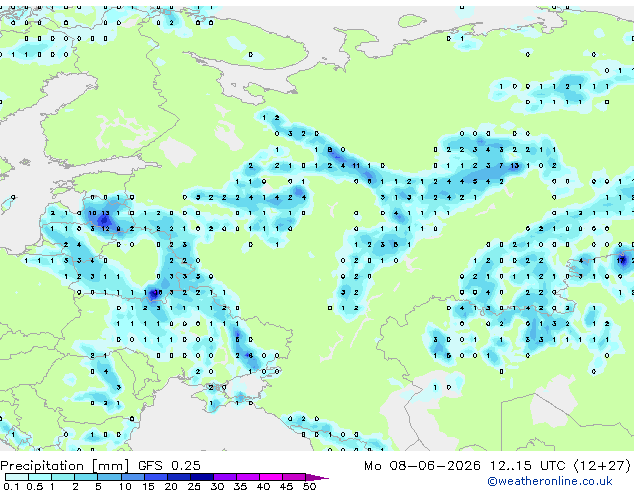Click the '50' legend scale label
The image size is (634, 490).
[x=309, y=486]
